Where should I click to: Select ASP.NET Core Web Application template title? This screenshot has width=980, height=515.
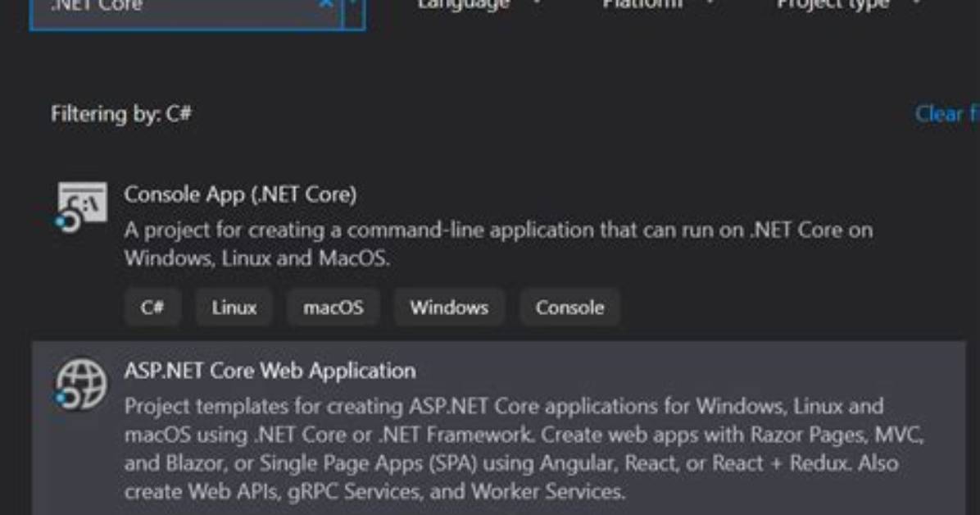[x=270, y=371]
